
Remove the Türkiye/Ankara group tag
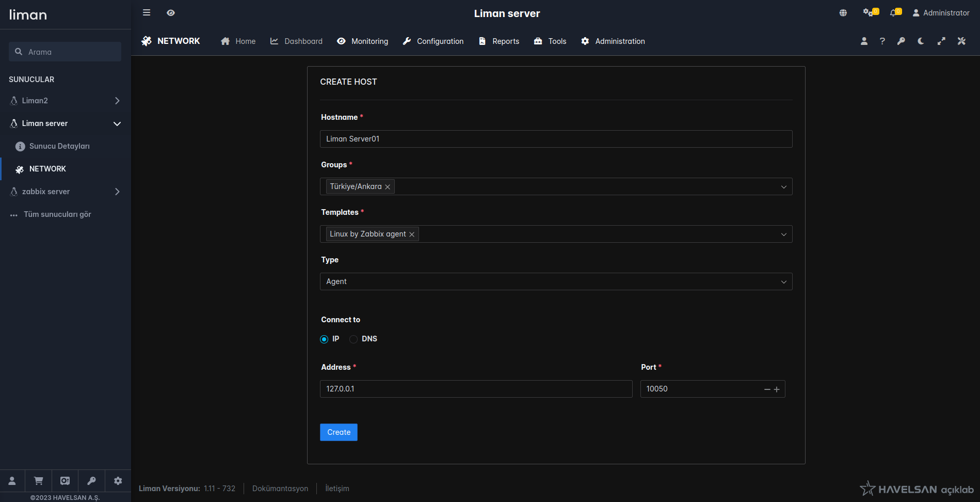388,187
